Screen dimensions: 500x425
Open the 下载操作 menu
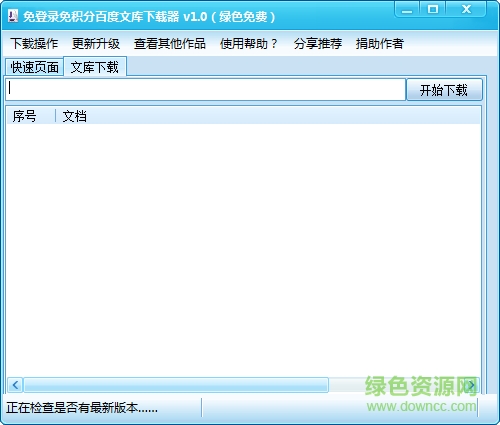tap(34, 43)
